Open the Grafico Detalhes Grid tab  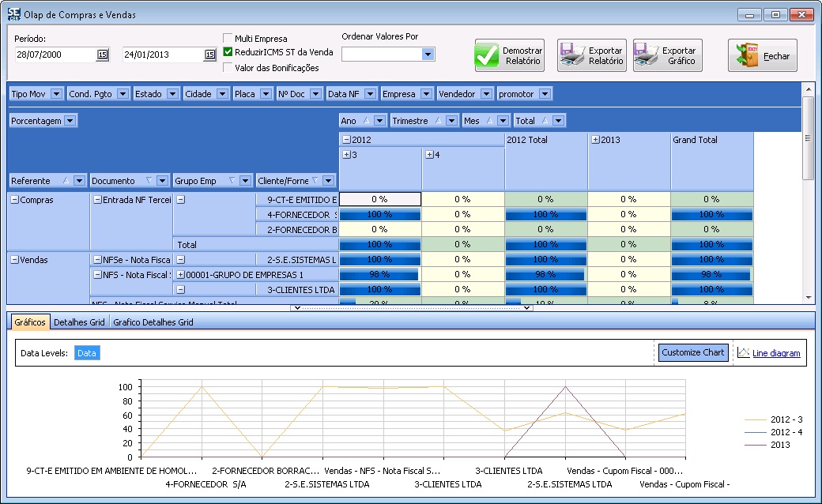pos(153,322)
